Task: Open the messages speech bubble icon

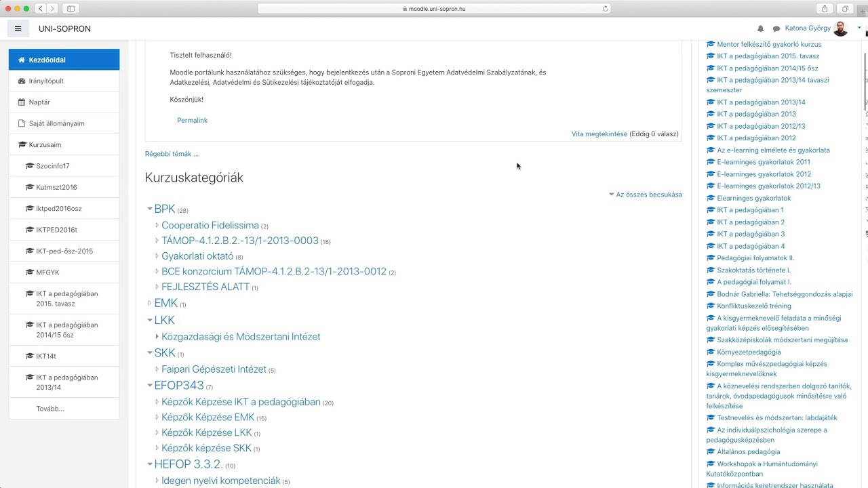Action: tap(776, 28)
